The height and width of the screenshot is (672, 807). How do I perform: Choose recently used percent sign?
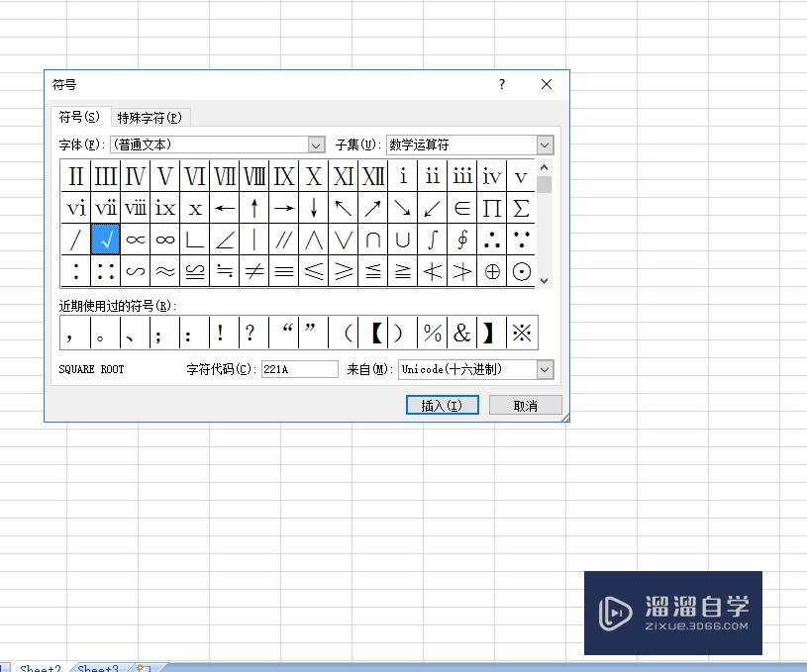tap(433, 333)
